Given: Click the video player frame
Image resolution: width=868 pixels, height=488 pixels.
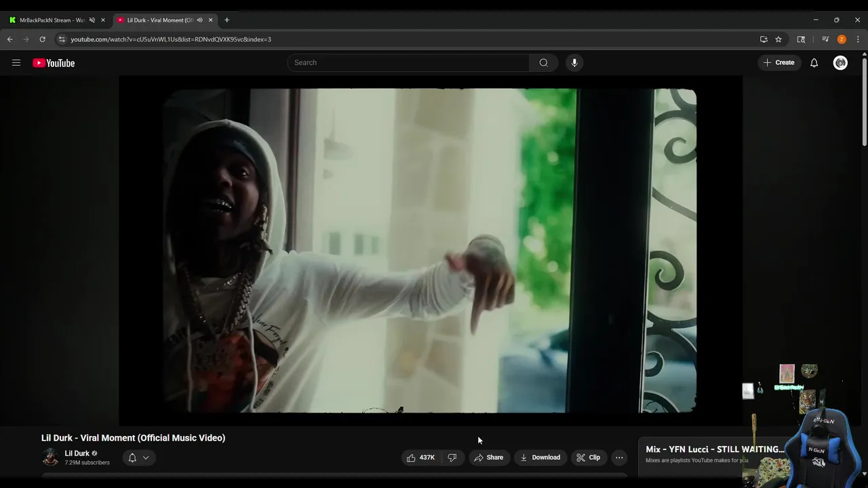Looking at the screenshot, I should 430,250.
